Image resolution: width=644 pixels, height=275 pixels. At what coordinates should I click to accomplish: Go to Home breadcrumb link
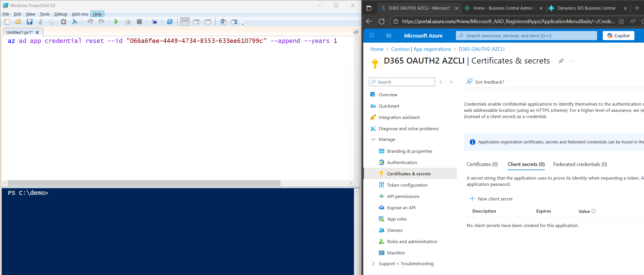pyautogui.click(x=377, y=49)
